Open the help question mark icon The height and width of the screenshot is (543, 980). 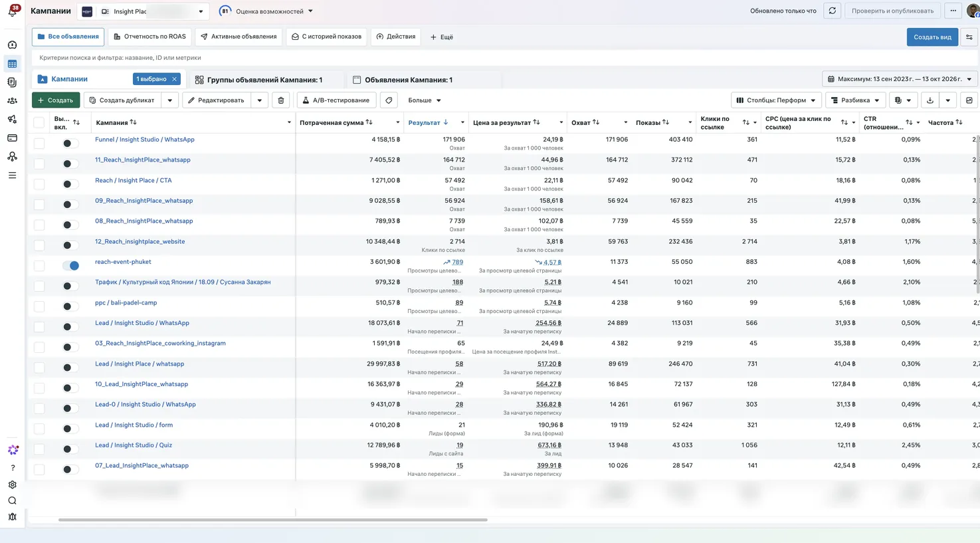click(12, 468)
